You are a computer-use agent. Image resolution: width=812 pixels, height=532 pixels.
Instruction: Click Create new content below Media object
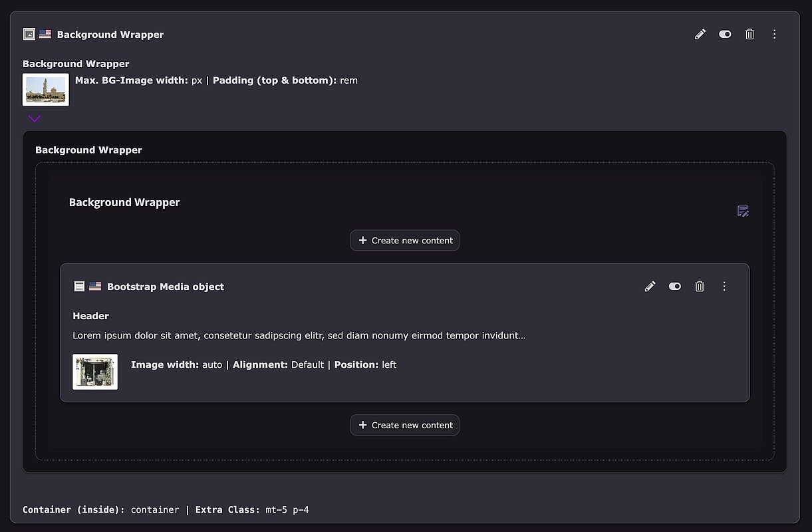coord(404,426)
